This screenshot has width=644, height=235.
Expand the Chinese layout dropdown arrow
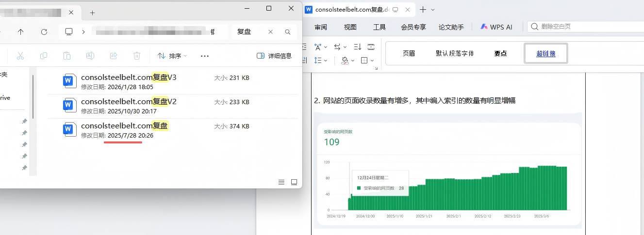click(326, 47)
